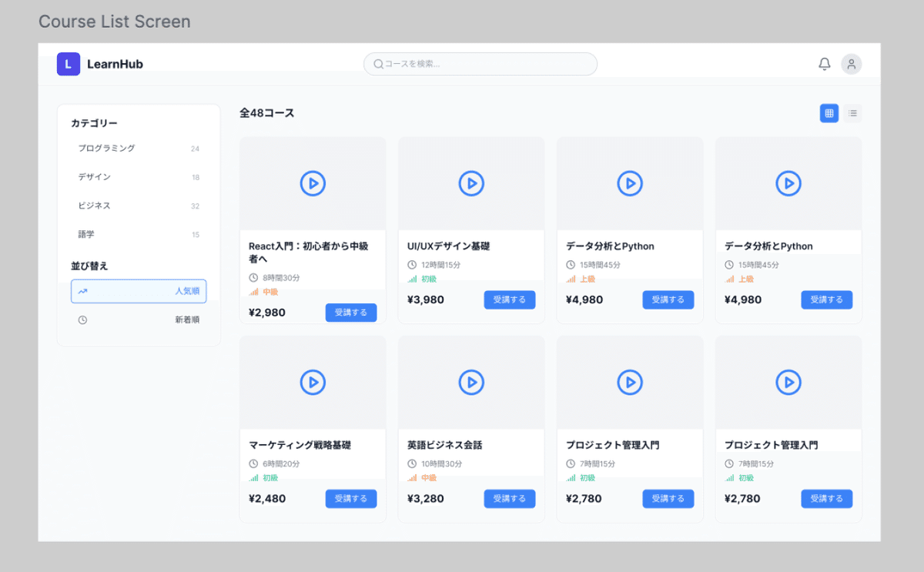Viewport: 924px width, 572px height.
Task: Click the プロジェクト管理入門 course thumbnail
Action: tap(630, 382)
